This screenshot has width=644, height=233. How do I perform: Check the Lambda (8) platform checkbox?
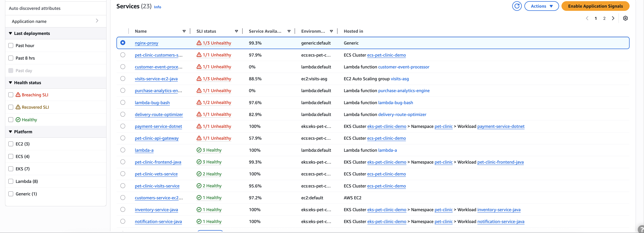click(11, 181)
